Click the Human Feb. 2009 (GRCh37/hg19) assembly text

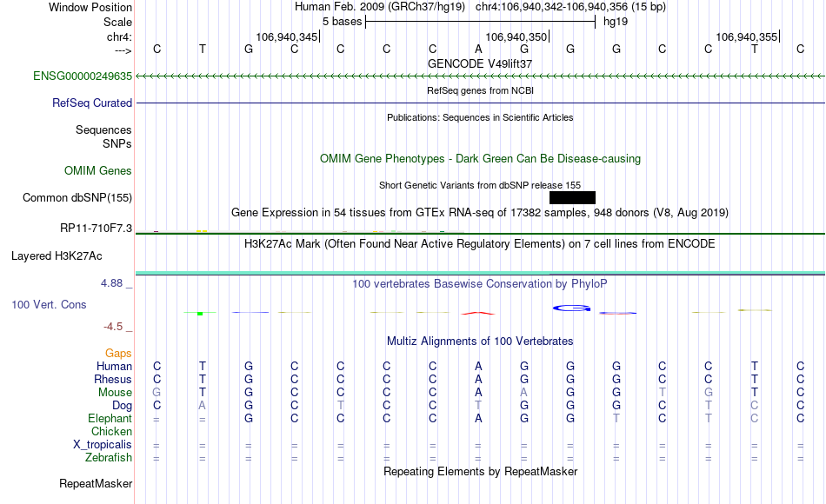[x=380, y=7]
